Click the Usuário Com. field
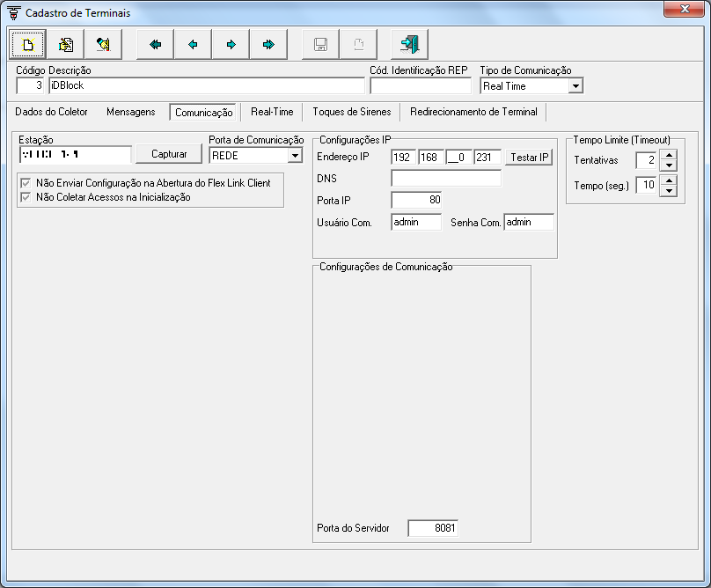711x588 pixels. [416, 222]
